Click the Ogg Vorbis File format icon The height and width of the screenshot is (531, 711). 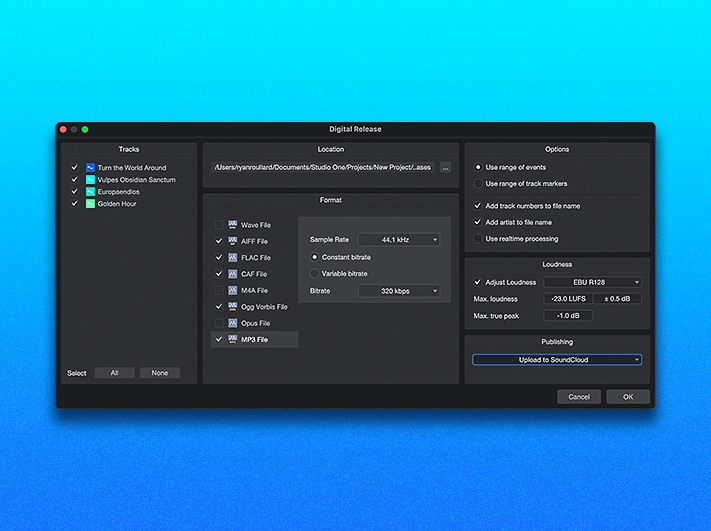tap(233, 307)
